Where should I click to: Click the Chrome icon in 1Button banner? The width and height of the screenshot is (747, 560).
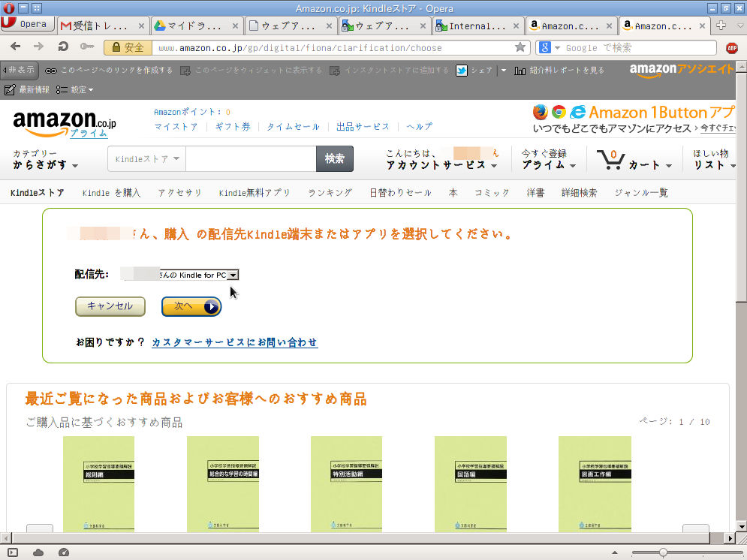click(559, 112)
